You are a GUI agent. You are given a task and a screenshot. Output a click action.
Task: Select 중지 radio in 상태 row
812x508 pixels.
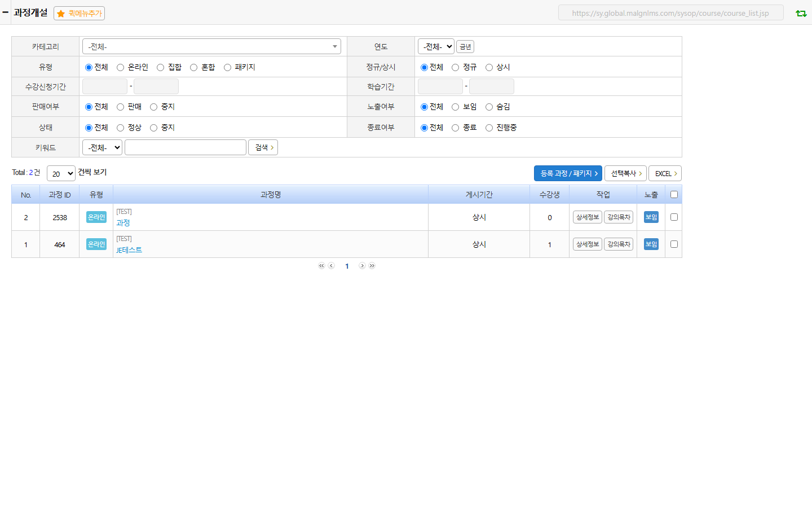tap(153, 128)
